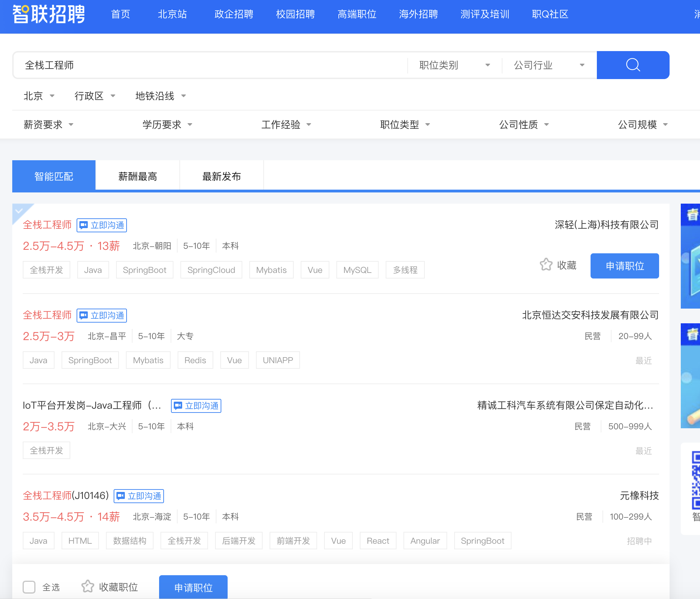Open the 职位类别 dropdown
The height and width of the screenshot is (599, 700).
[x=454, y=65]
